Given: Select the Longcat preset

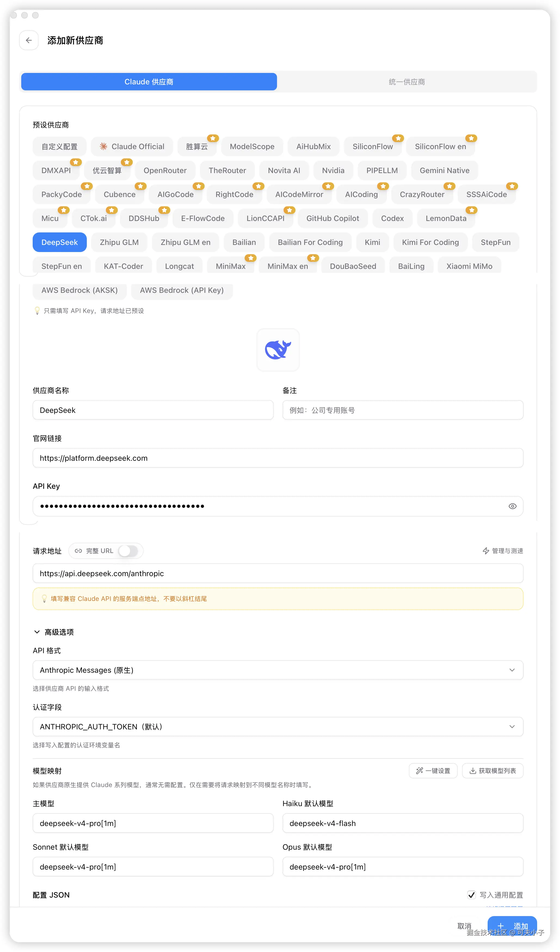Looking at the screenshot, I should pos(179,265).
